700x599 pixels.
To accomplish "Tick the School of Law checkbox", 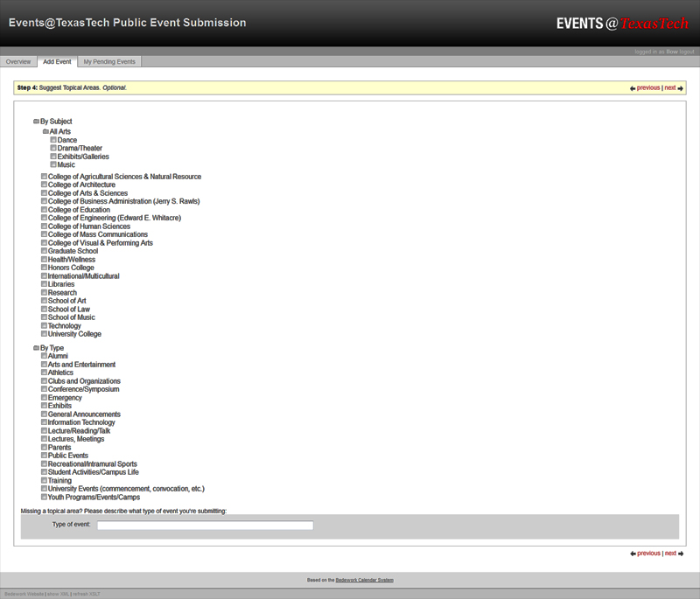I will click(45, 309).
